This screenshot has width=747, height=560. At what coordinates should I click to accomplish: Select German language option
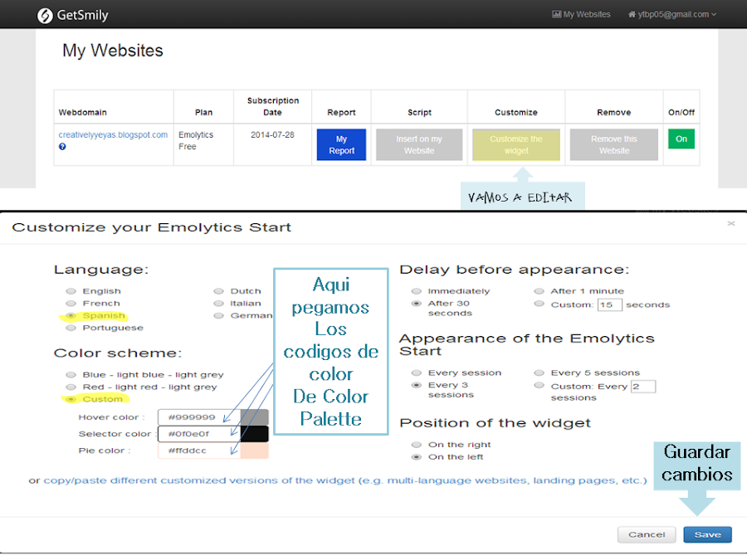[218, 316]
